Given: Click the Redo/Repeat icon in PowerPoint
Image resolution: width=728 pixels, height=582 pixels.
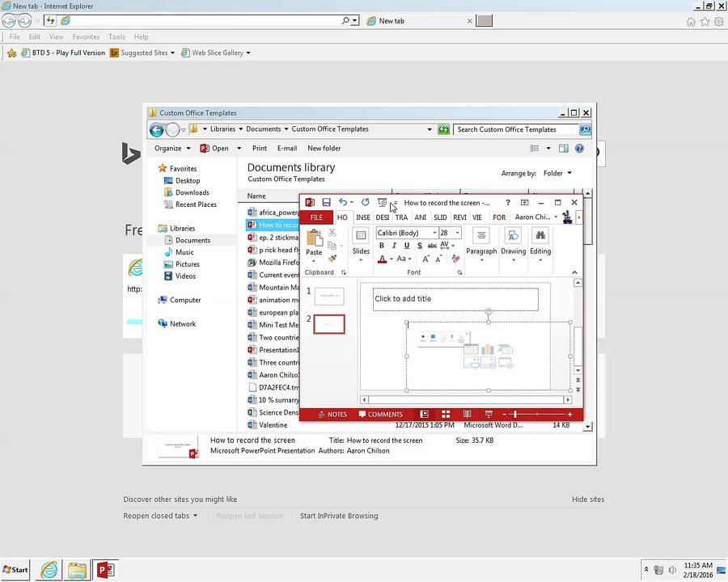Looking at the screenshot, I should [366, 202].
